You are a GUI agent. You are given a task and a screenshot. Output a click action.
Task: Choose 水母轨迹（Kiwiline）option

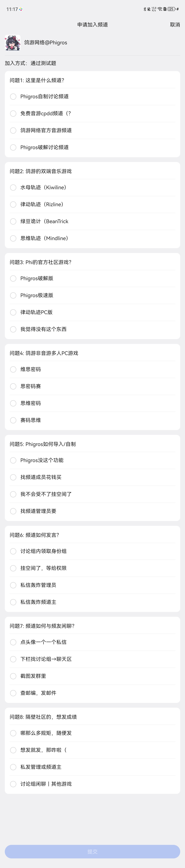92,187
